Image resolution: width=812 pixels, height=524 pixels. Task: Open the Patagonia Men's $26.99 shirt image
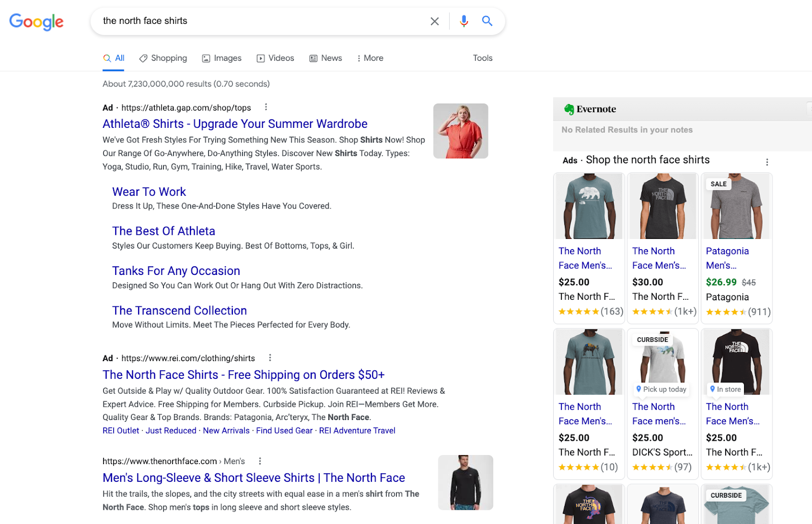click(736, 206)
